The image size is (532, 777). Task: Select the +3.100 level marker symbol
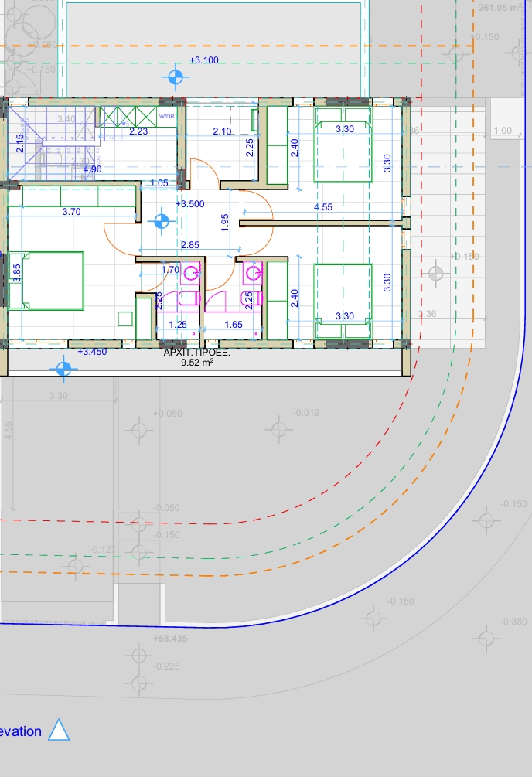[x=176, y=76]
